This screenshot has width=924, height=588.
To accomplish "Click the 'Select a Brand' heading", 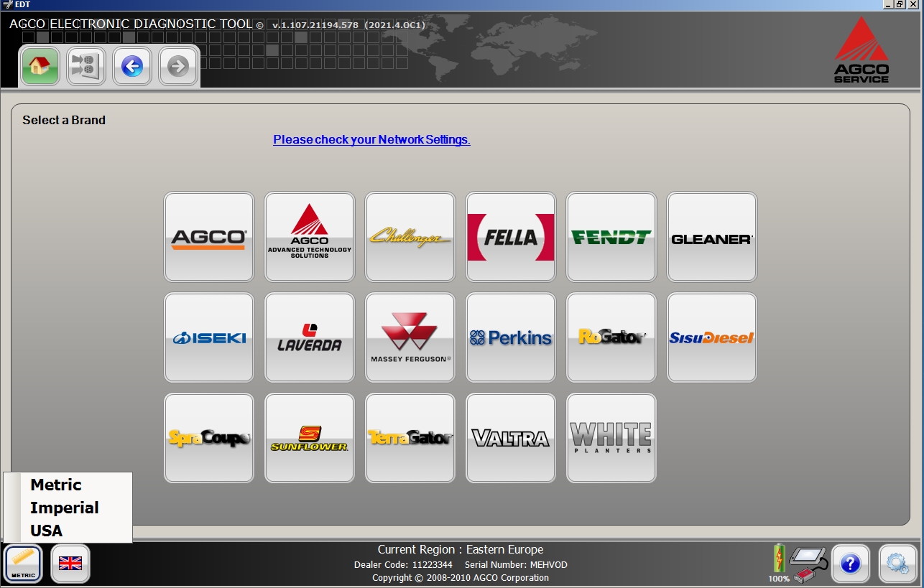I will tap(64, 120).
